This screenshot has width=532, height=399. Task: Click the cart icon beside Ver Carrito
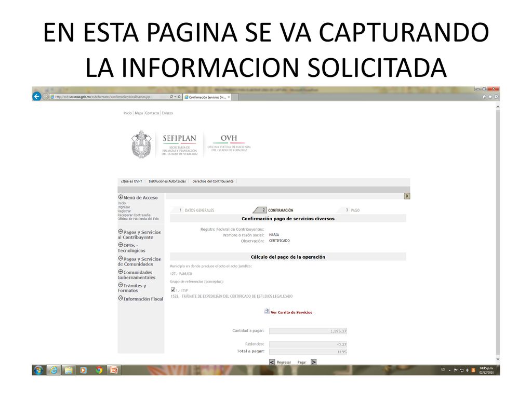pos(267,311)
